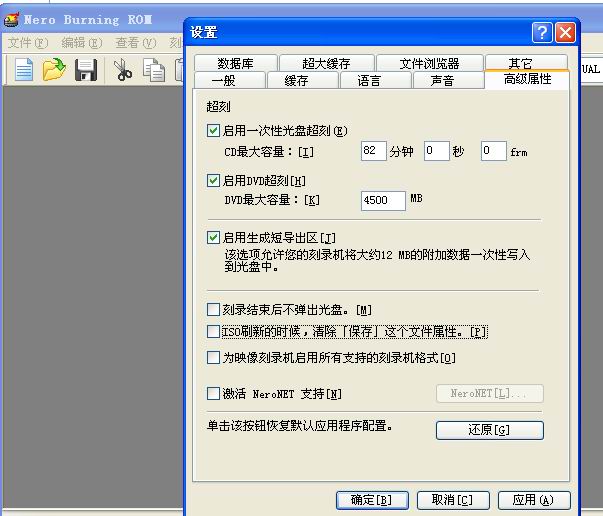Click the 应用 button
The height and width of the screenshot is (516, 603).
534,500
